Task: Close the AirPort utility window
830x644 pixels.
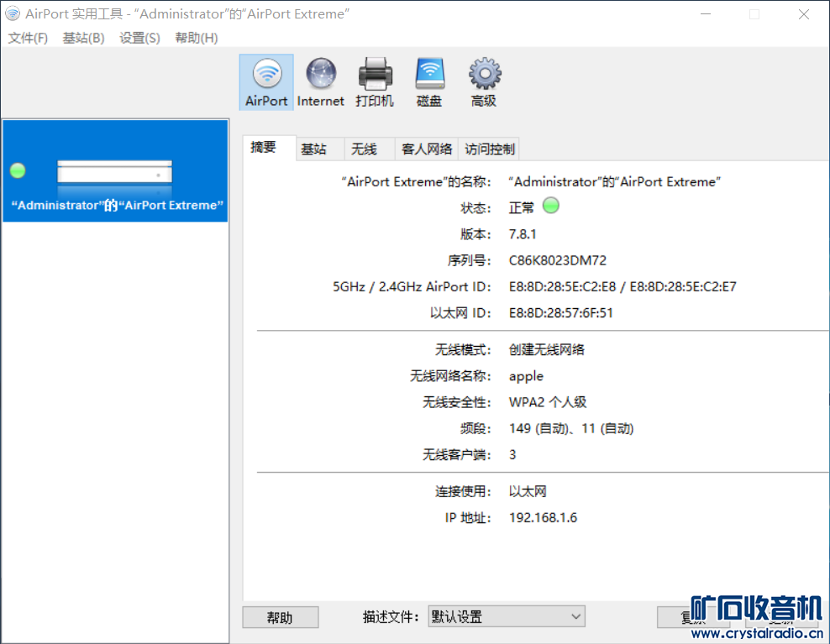Action: [803, 14]
